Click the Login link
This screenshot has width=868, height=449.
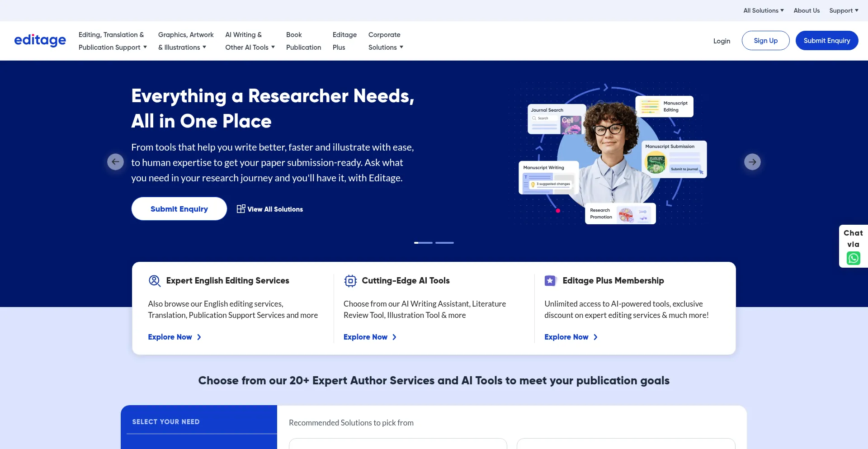click(722, 41)
